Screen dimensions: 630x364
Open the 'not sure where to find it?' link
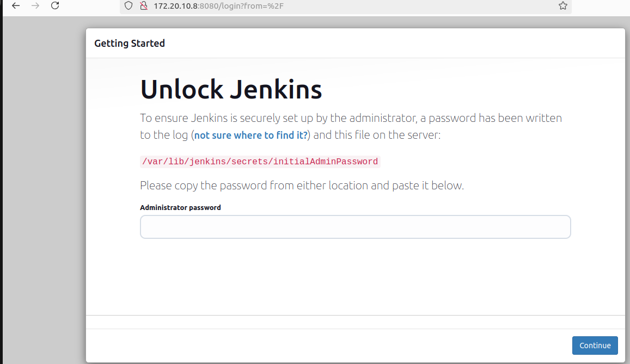click(250, 135)
